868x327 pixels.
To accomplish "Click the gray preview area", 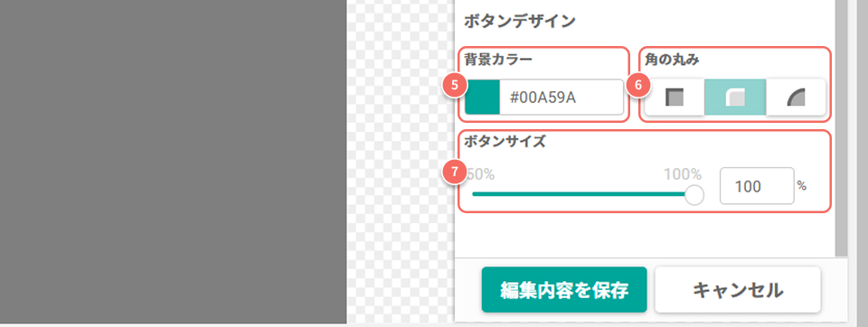I will point(174,162).
